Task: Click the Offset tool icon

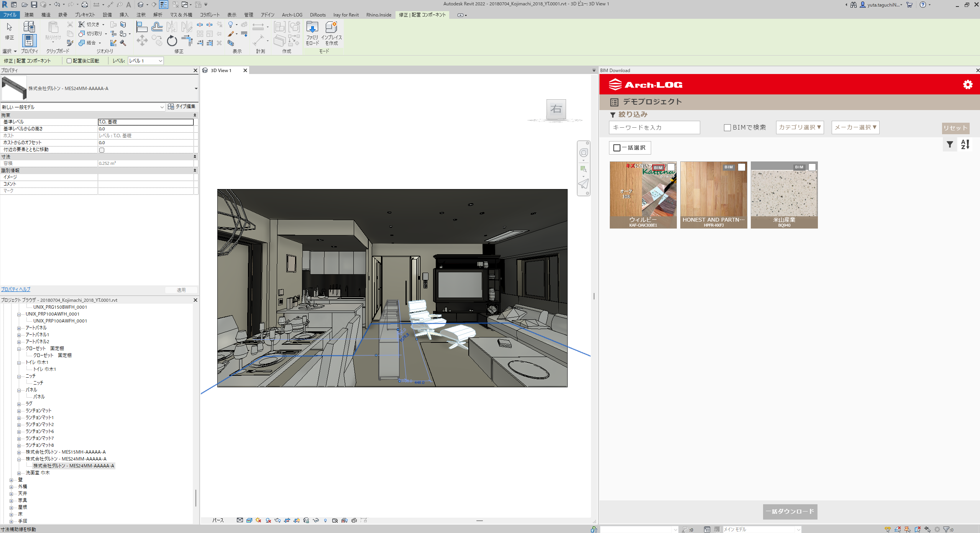Action: (x=157, y=27)
